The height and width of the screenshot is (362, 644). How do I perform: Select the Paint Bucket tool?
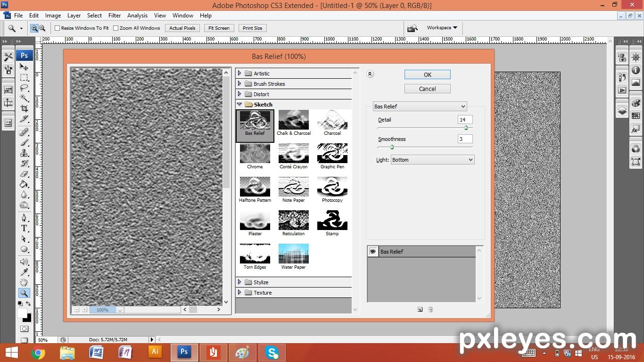pos(24,184)
